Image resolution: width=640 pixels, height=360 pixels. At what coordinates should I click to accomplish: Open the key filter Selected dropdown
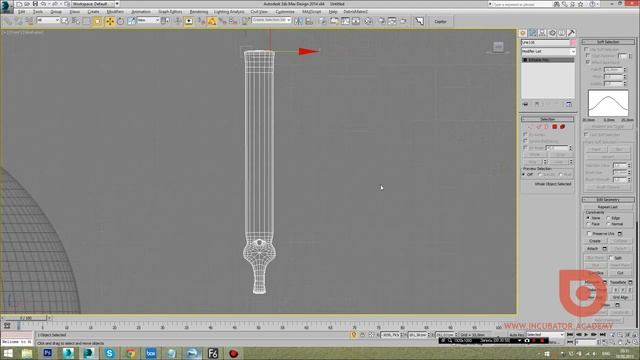pos(545,335)
